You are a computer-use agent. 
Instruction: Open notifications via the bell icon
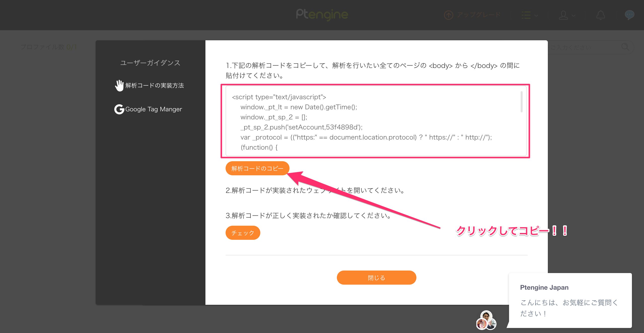tap(601, 15)
